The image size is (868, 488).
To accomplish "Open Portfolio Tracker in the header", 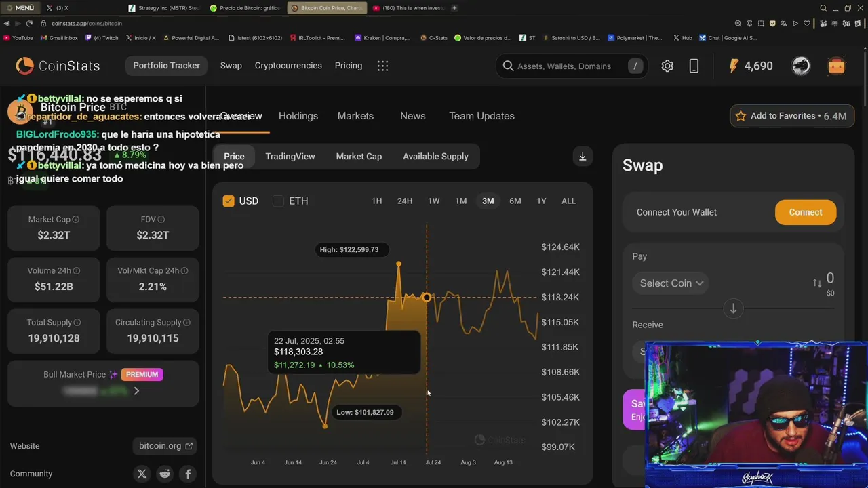I will (167, 66).
